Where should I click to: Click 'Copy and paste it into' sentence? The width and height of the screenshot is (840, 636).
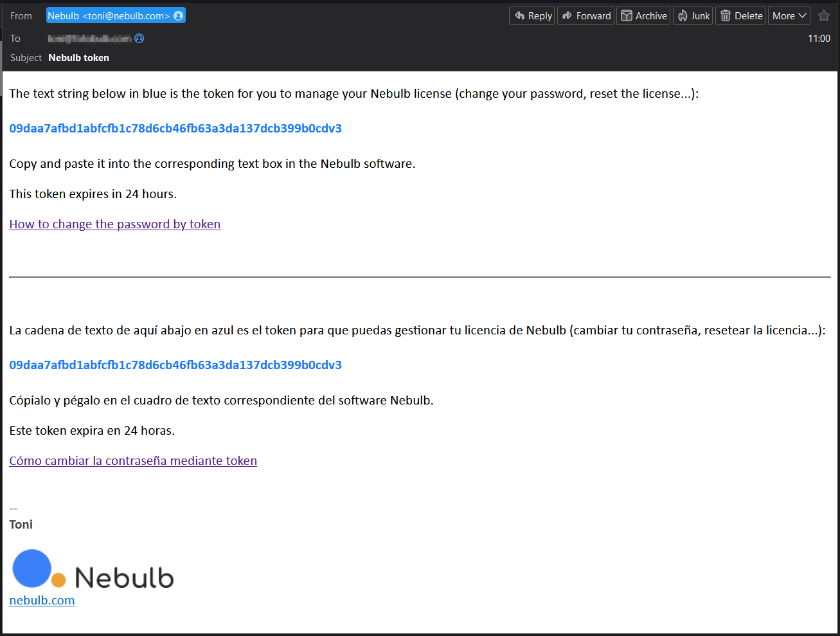coord(212,163)
